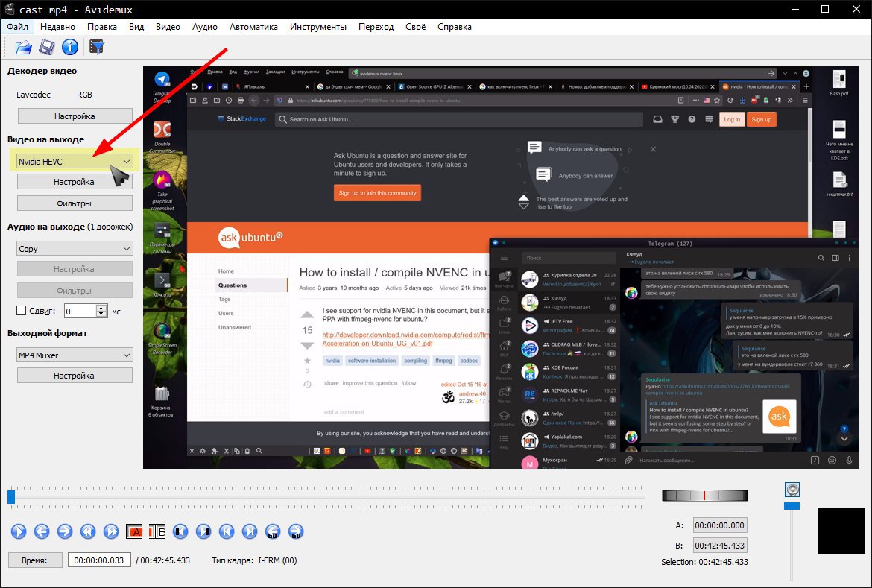Open a video with the folder icon

(x=23, y=47)
